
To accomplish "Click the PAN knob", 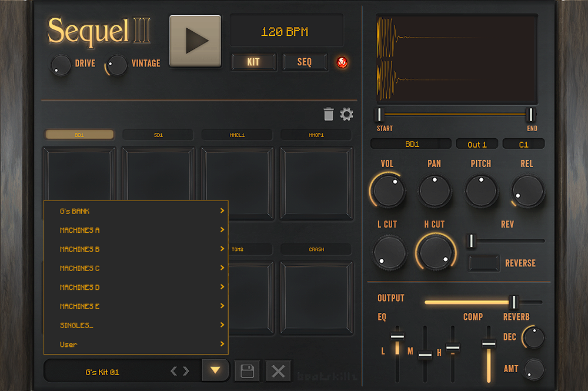I will (435, 191).
